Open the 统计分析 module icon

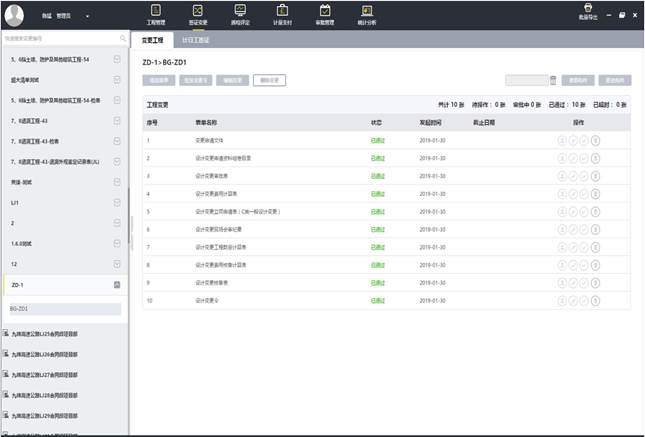click(366, 14)
